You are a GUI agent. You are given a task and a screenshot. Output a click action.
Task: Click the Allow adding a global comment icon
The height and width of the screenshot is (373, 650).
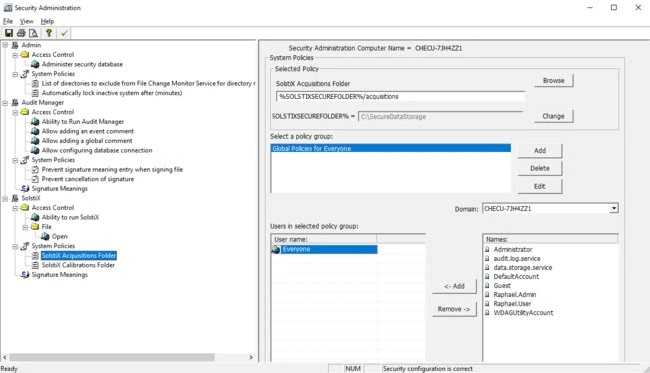(x=35, y=140)
